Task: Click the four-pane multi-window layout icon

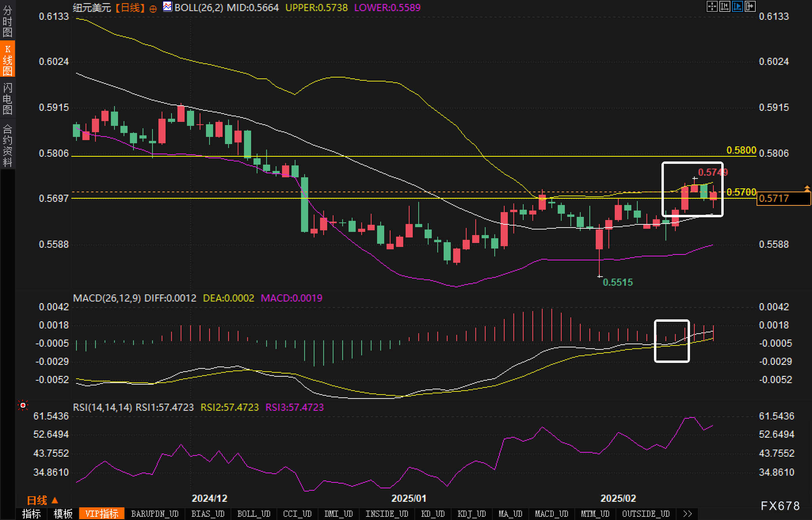Action: tap(713, 6)
